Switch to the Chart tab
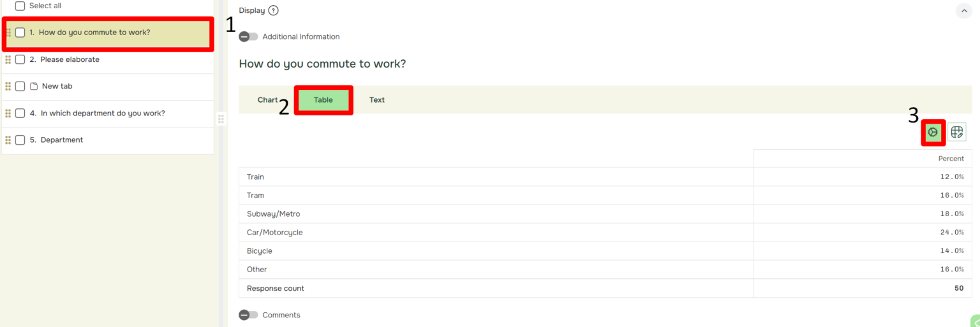This screenshot has width=980, height=327. (267, 100)
